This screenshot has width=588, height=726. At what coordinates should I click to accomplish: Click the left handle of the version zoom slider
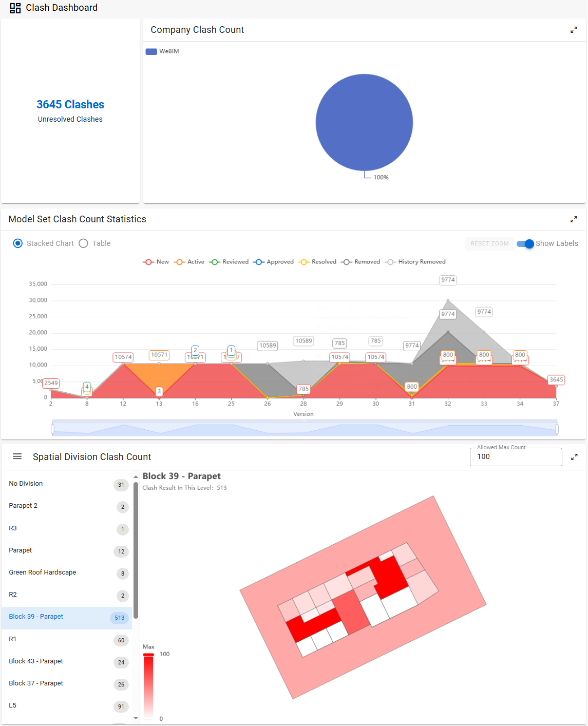[x=52, y=429]
